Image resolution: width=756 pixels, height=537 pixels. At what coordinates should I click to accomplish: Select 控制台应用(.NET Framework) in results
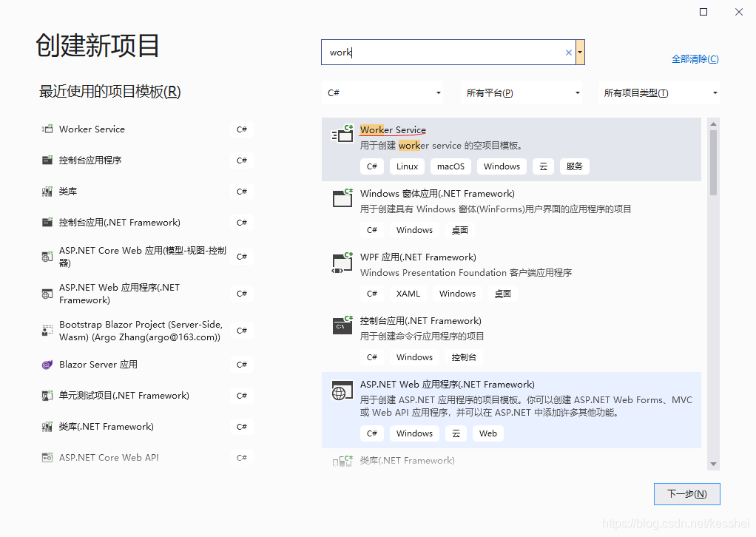pyautogui.click(x=511, y=340)
